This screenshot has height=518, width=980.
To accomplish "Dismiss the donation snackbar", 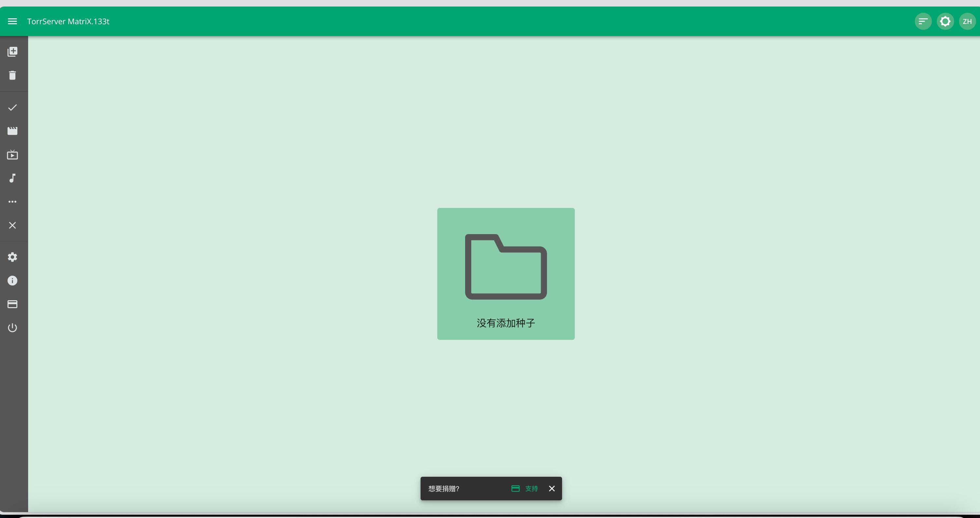I will point(552,488).
